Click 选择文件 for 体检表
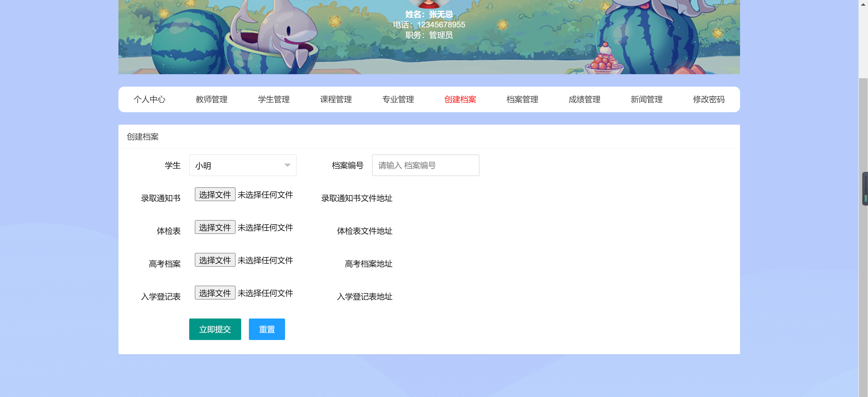The height and width of the screenshot is (397, 868). (215, 227)
